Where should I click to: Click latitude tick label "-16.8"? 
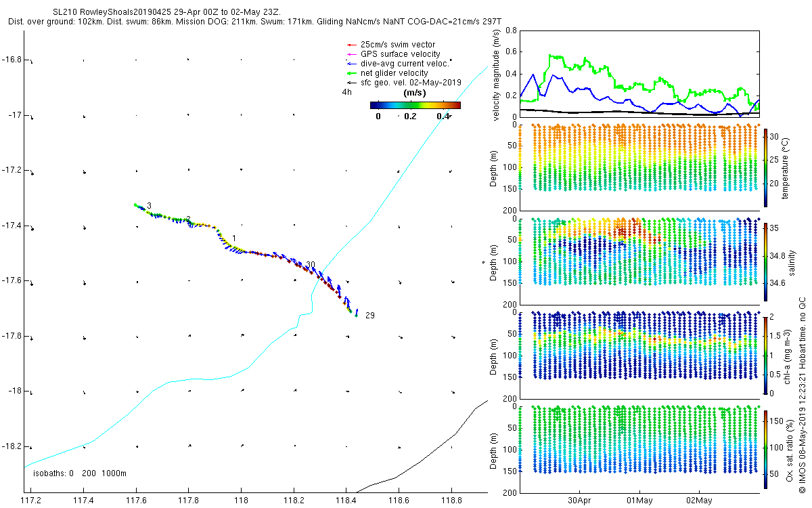tap(12, 60)
